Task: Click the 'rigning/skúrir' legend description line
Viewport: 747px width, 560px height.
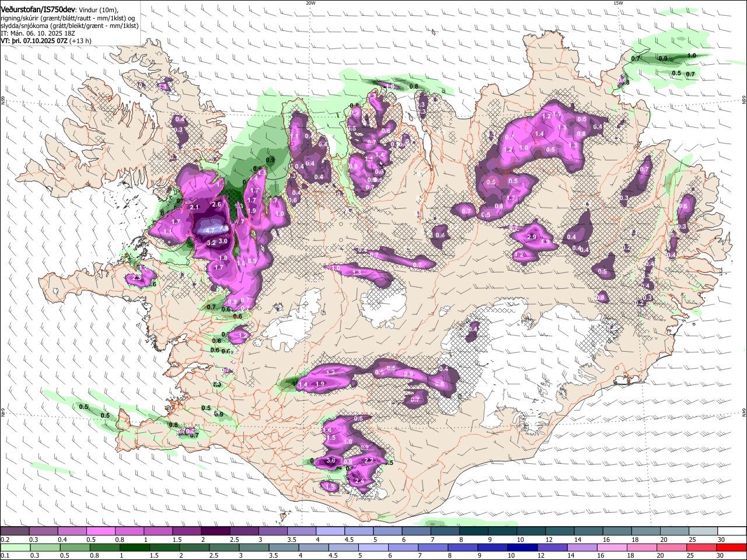Action: [69, 18]
